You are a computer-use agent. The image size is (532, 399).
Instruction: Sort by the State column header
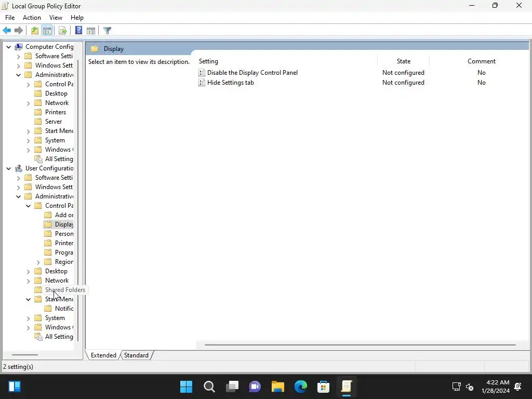[x=403, y=61]
